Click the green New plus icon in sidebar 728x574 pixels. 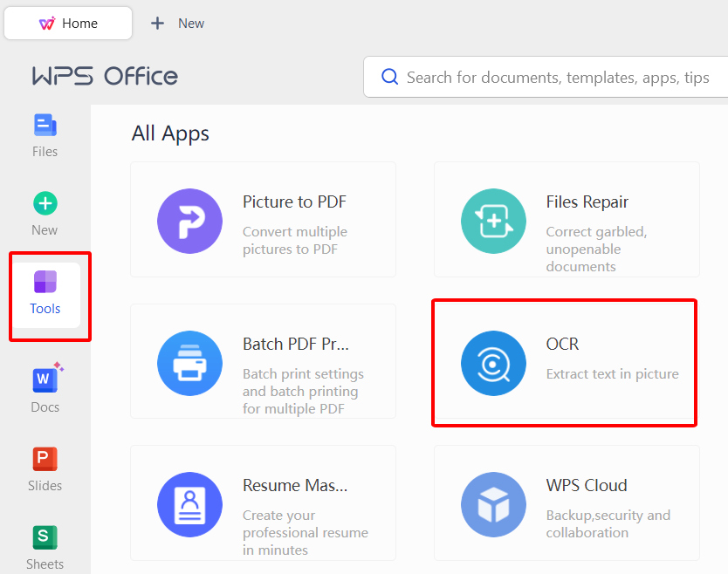[45, 203]
